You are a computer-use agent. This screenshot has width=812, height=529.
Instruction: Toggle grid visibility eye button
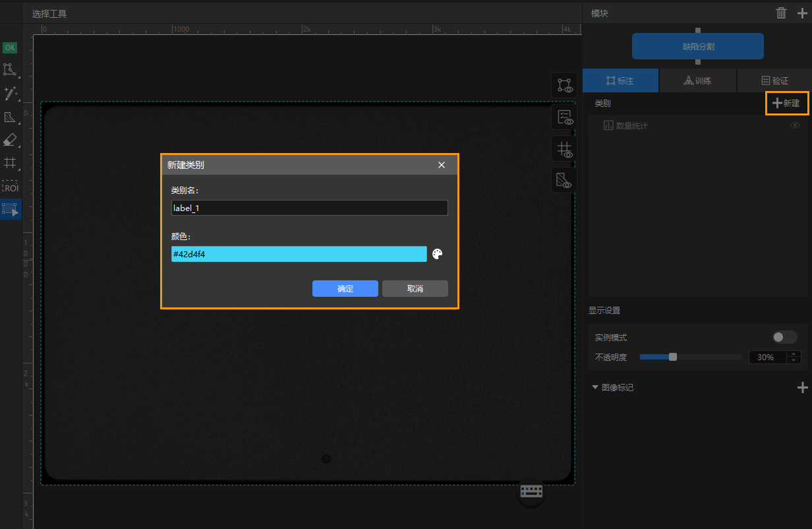click(564, 149)
